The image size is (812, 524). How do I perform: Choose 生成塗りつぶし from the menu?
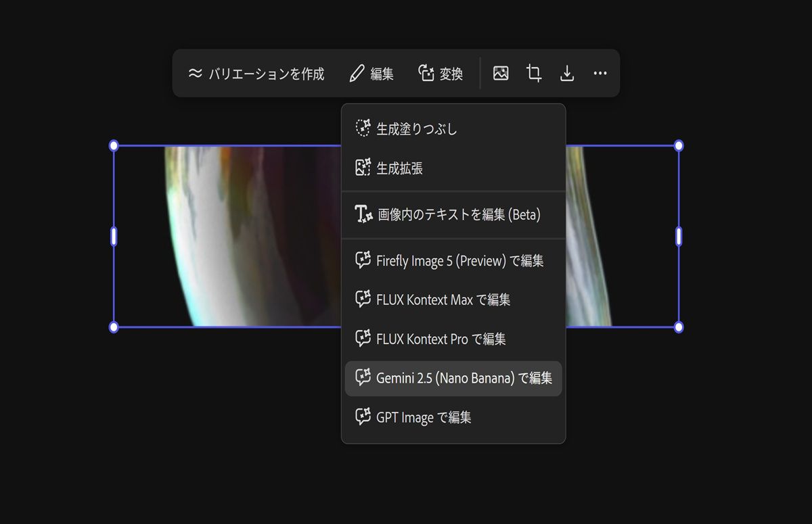click(453, 128)
